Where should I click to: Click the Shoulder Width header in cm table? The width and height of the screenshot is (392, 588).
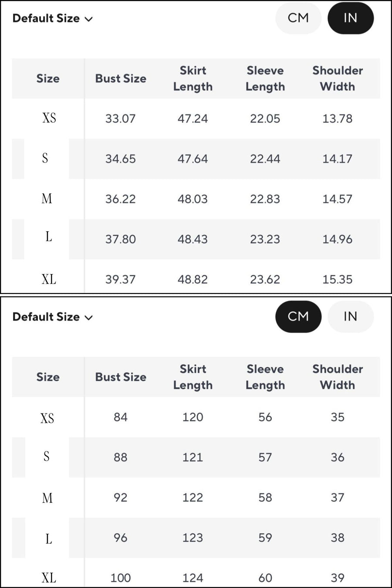(x=337, y=377)
